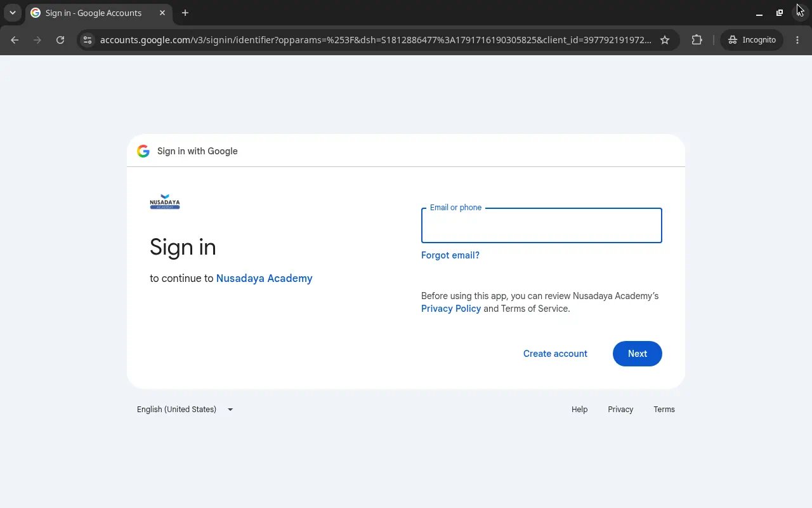Open the new tab plus button
The image size is (812, 508).
(185, 13)
